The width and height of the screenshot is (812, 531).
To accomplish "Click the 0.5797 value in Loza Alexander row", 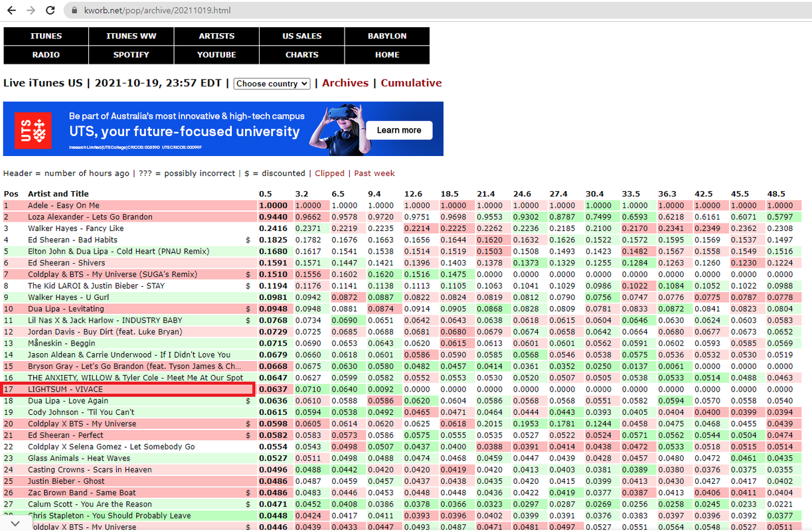I will tap(780, 217).
